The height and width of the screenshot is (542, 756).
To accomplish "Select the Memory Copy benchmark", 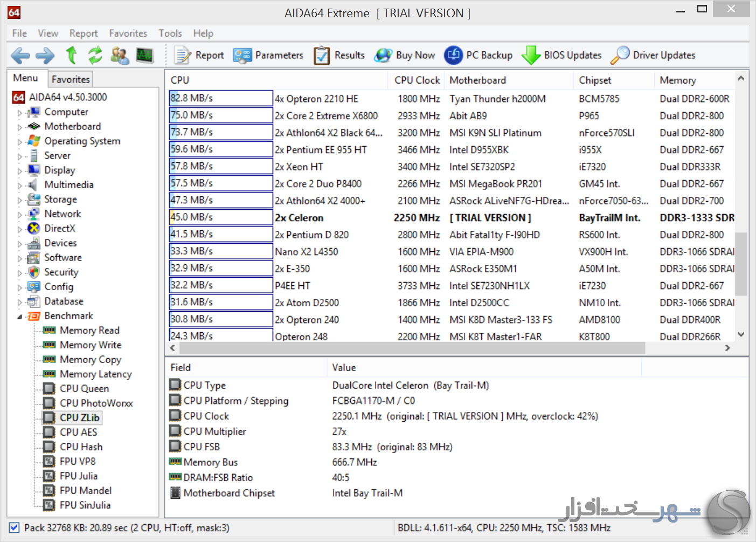I will (91, 359).
